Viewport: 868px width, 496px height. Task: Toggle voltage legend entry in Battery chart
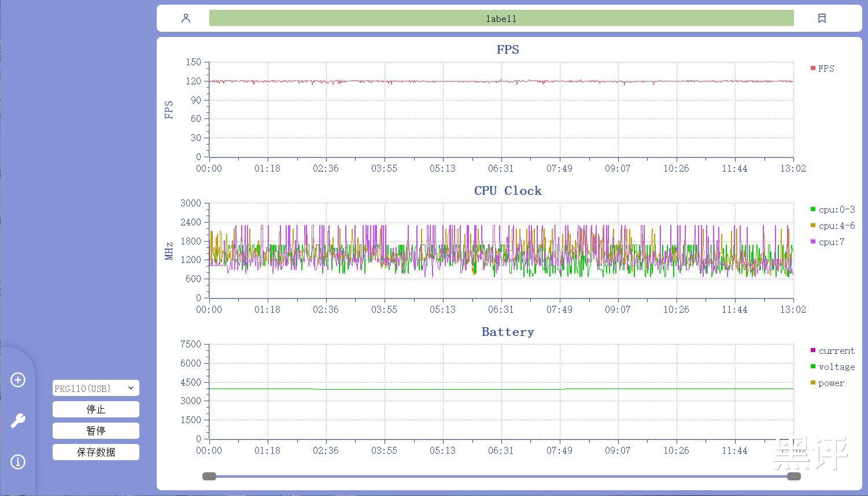[833, 367]
